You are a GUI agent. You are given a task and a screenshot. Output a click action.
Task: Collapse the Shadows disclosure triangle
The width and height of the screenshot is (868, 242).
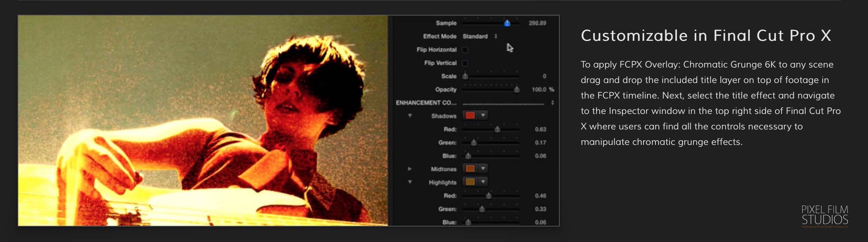(410, 116)
